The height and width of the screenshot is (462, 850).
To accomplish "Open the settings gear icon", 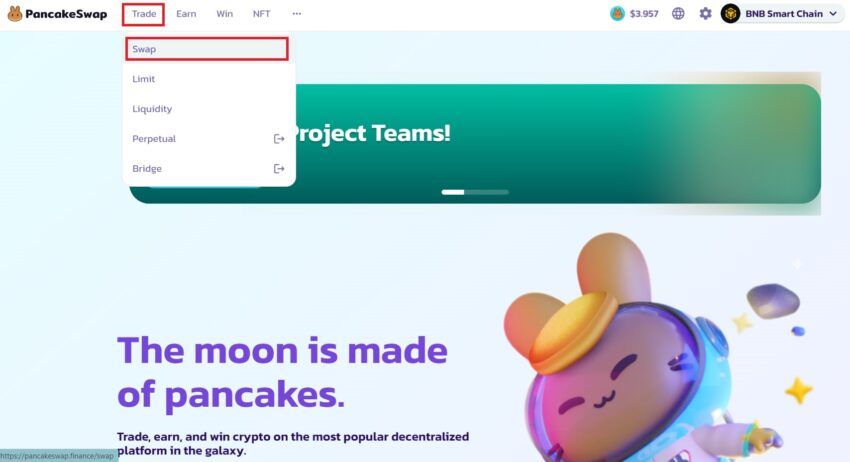I will pos(705,14).
